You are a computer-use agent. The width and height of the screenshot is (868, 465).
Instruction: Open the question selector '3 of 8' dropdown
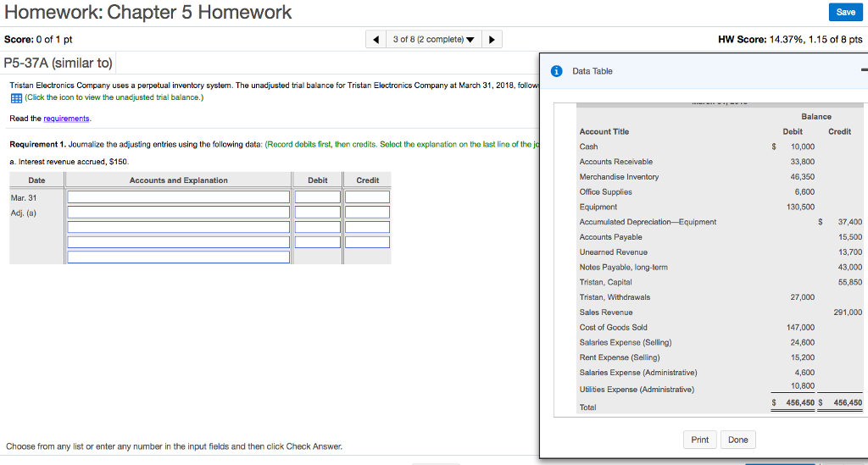[433, 39]
